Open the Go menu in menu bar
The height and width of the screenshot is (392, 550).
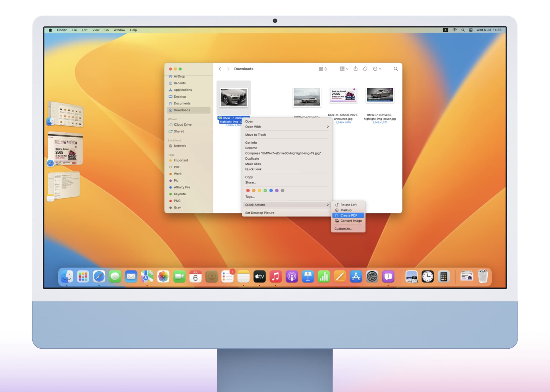(x=106, y=30)
